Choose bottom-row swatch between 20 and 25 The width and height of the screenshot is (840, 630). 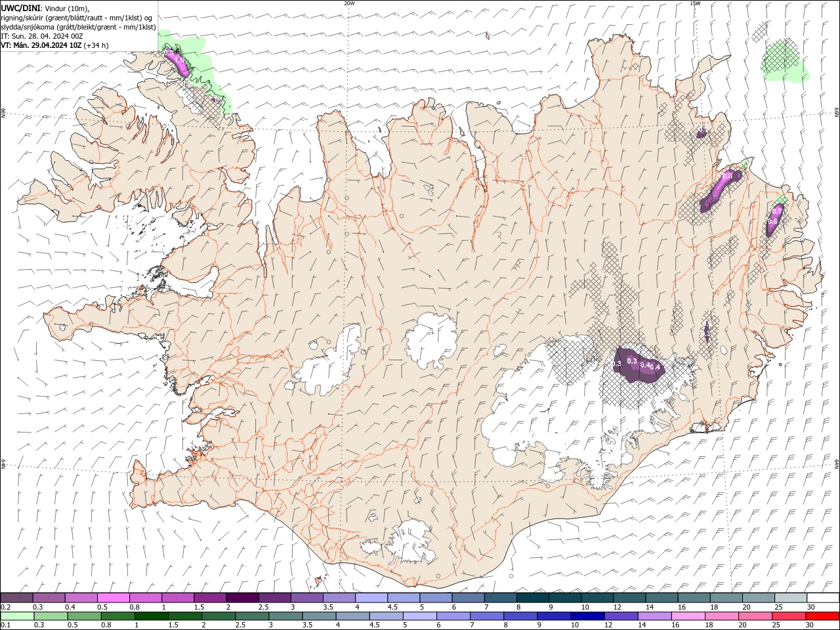point(755,616)
